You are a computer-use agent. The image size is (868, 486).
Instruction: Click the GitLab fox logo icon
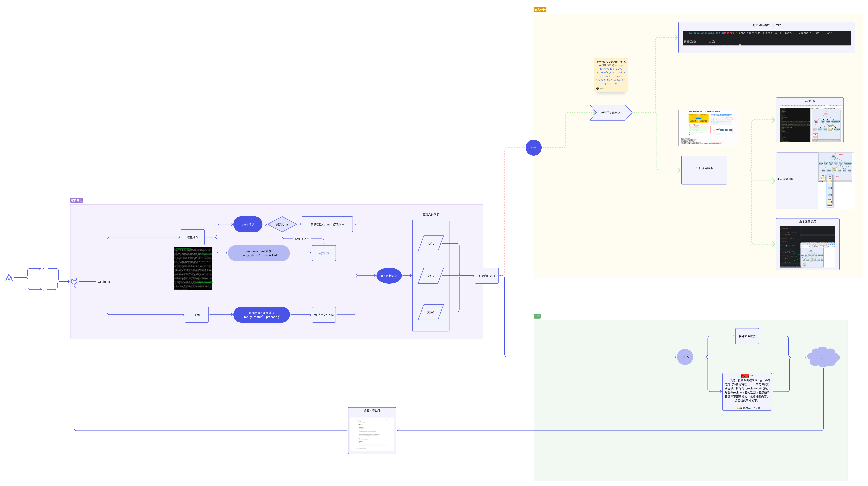tap(74, 281)
